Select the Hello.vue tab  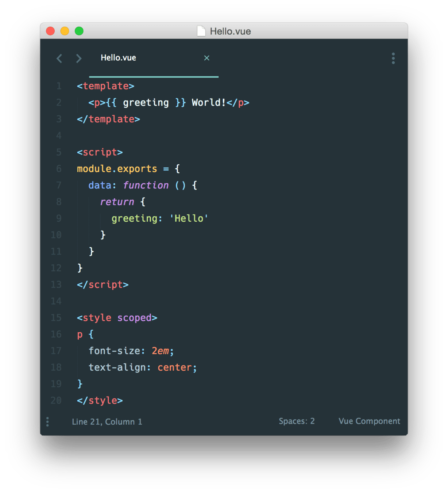tap(154, 58)
